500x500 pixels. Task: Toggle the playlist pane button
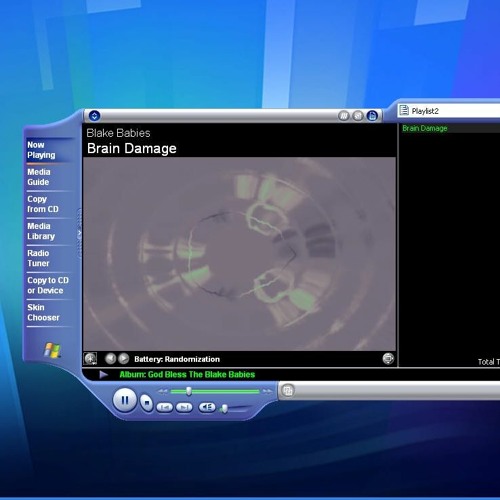(x=372, y=116)
